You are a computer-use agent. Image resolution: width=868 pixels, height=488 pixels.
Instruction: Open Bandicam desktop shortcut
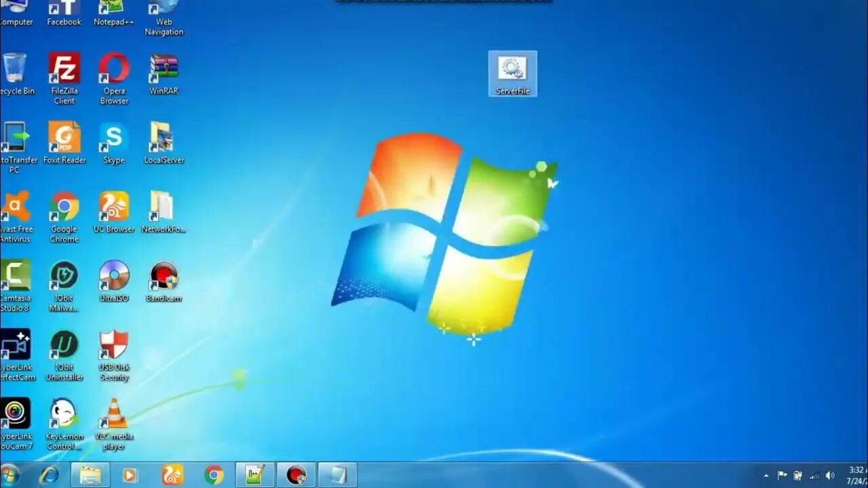(x=164, y=281)
